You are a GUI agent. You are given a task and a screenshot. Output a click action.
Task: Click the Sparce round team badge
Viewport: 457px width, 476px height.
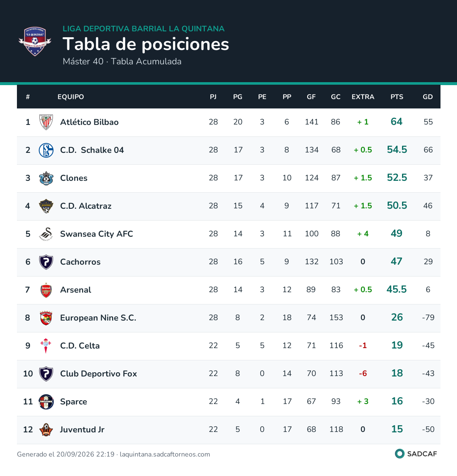(x=46, y=401)
